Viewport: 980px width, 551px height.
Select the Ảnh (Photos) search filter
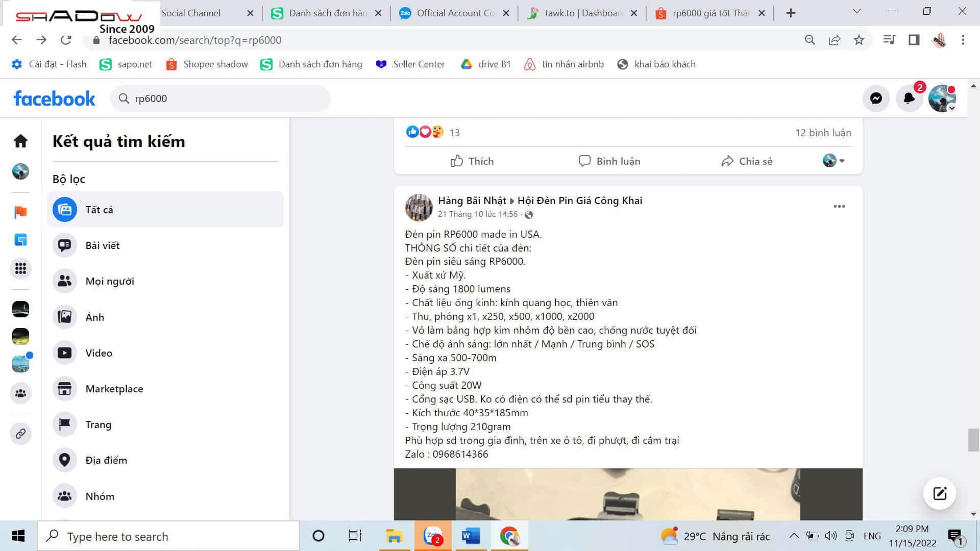point(95,317)
